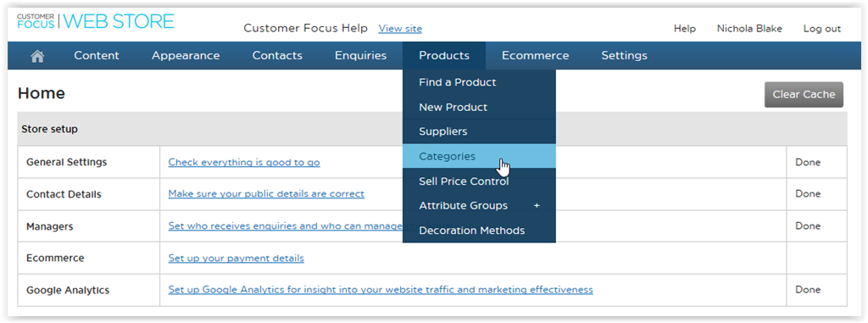
Task: Open the Settings menu
Action: click(x=625, y=55)
